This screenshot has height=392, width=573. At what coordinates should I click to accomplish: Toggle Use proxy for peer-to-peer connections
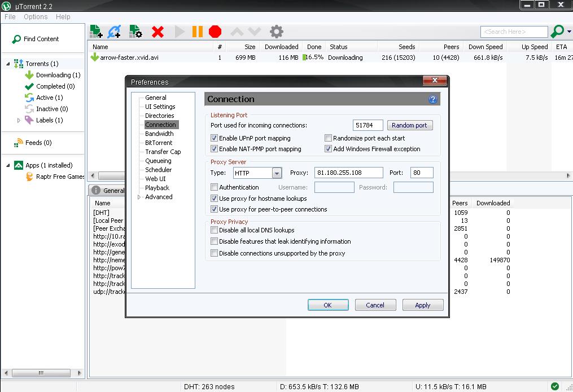214,209
